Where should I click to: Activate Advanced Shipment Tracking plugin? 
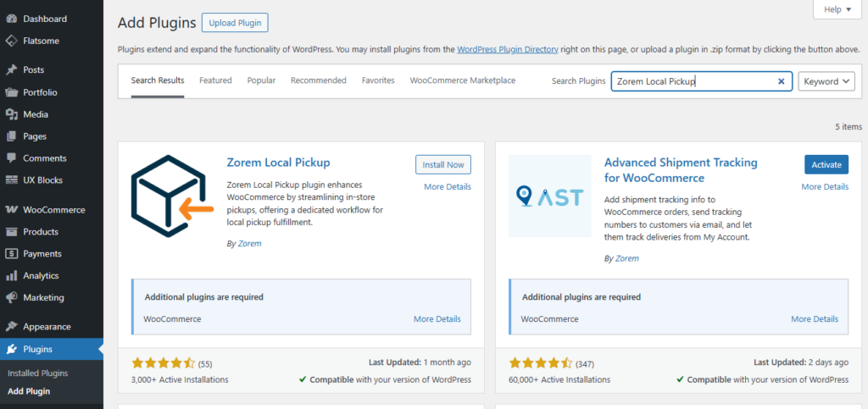pos(826,164)
